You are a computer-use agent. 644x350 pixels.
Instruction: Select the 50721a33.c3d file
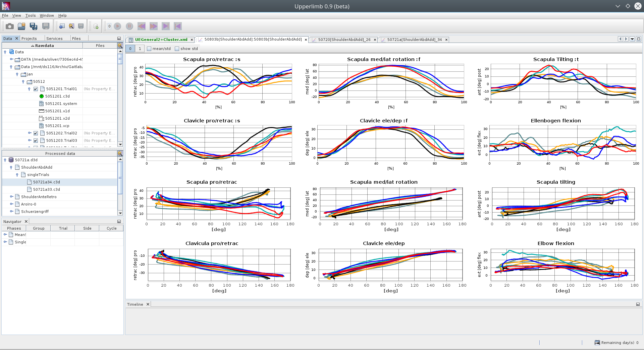[47, 189]
